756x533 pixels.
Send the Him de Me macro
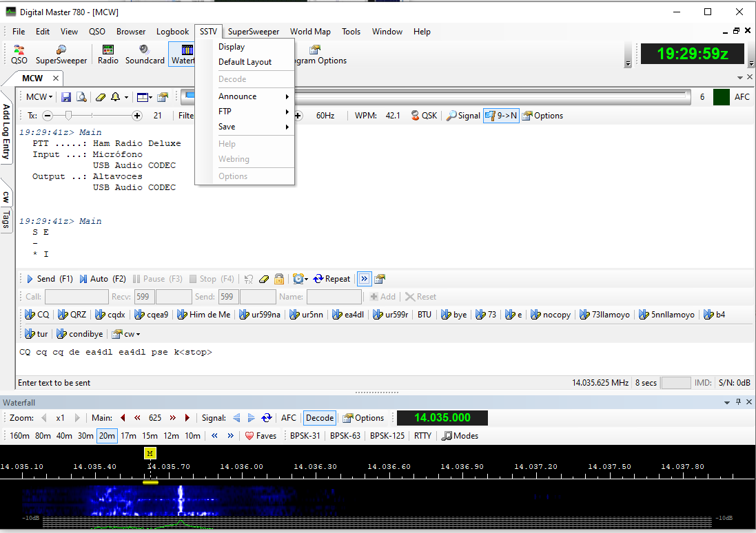pos(203,315)
